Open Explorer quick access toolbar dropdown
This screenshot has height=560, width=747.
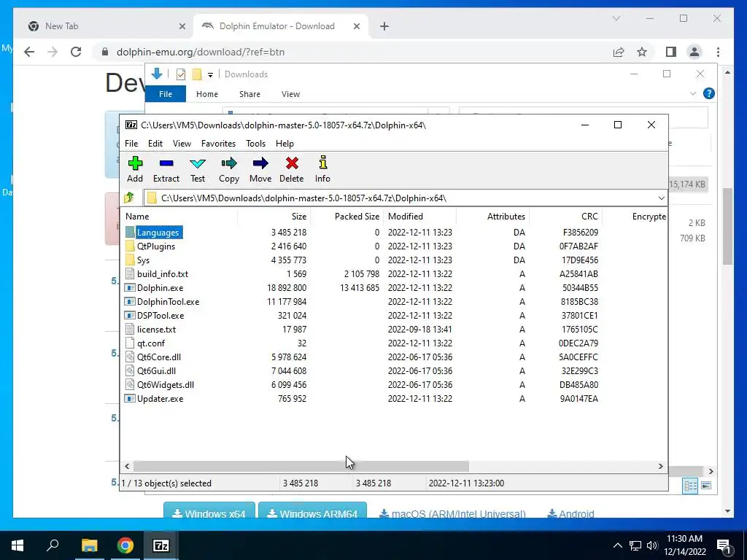(210, 75)
